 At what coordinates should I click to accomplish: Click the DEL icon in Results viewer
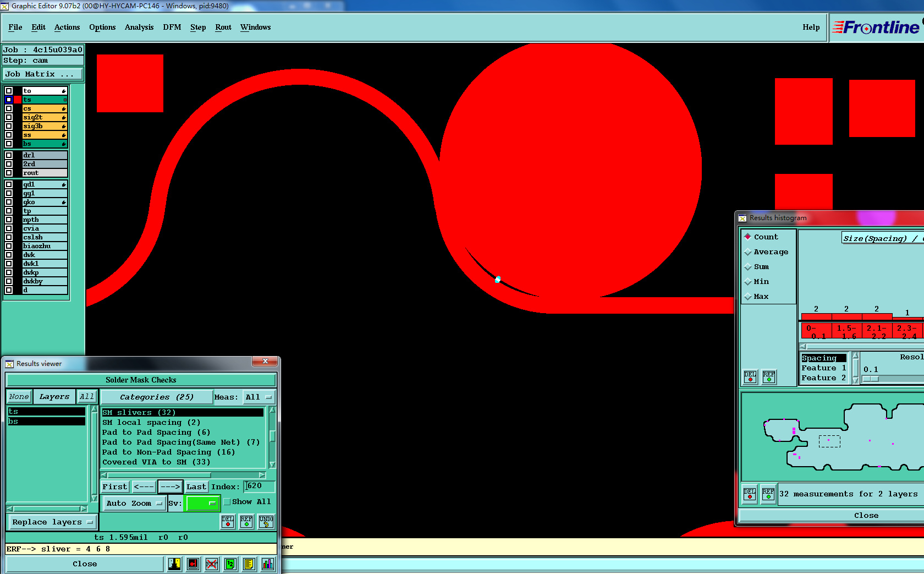tap(228, 521)
